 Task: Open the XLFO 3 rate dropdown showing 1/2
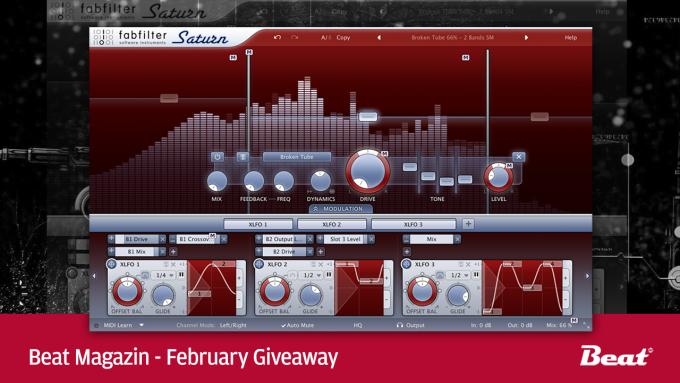[459, 275]
